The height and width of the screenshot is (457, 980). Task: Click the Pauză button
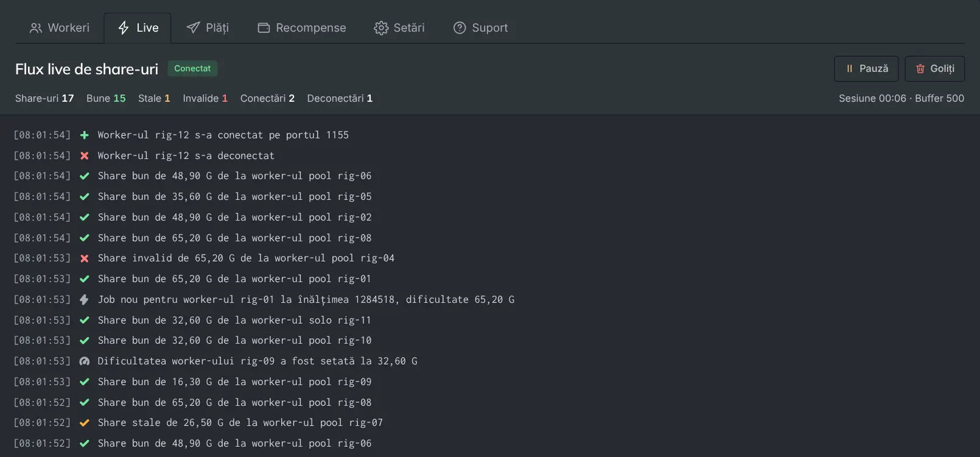click(x=866, y=69)
